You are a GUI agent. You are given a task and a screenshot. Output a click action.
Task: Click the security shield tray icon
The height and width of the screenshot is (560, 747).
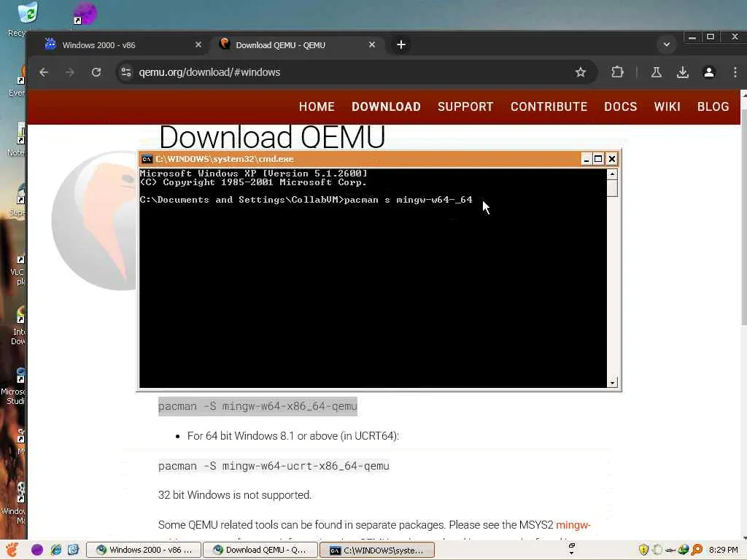click(x=643, y=550)
